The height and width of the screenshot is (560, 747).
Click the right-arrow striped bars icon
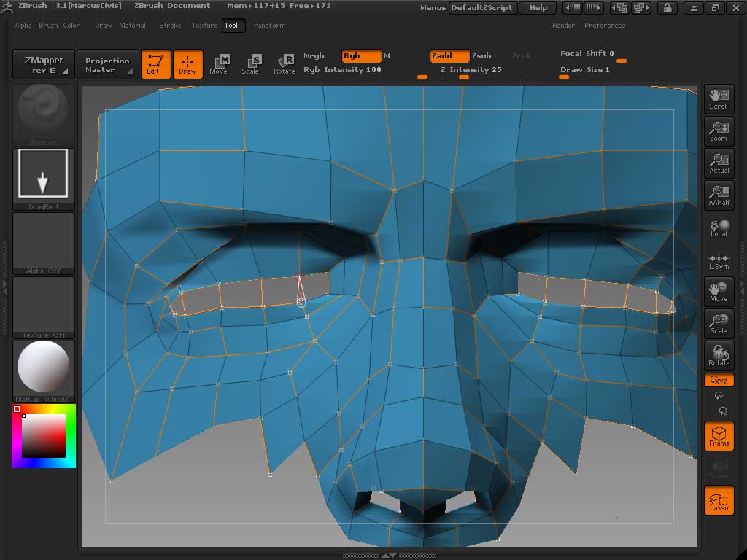click(594, 7)
